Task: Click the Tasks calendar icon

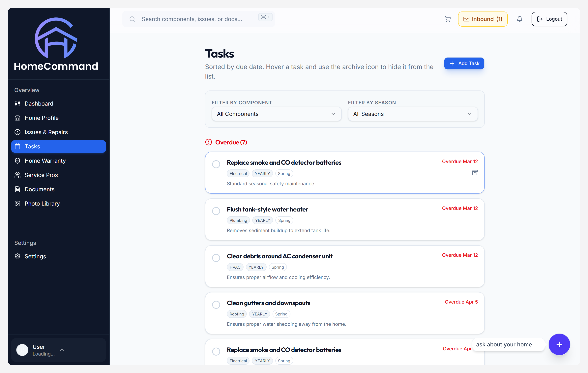Action: pyautogui.click(x=17, y=146)
